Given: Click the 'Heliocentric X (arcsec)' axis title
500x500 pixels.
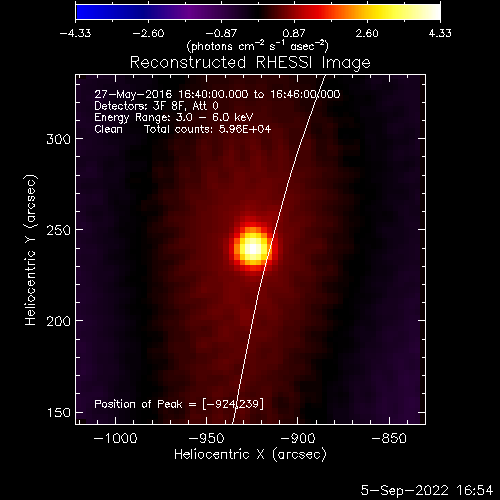Looking at the screenshot, I should tap(250, 454).
